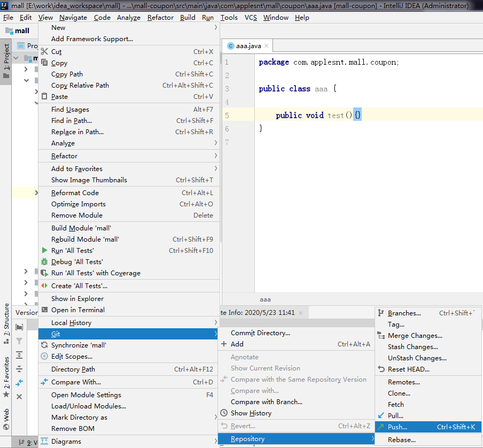Expand the Analyze submenu in context menu
Screen dimensions: 483x448
pyautogui.click(x=216, y=143)
